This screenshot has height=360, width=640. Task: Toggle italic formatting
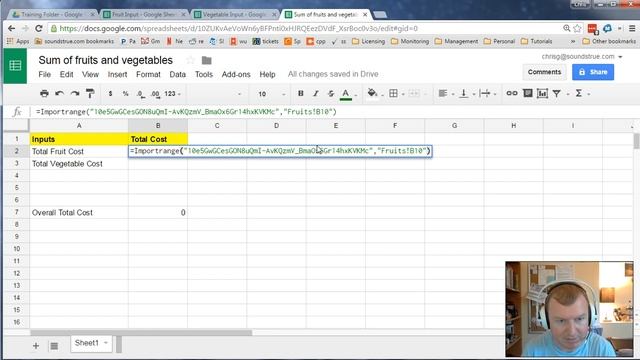(x=316, y=93)
